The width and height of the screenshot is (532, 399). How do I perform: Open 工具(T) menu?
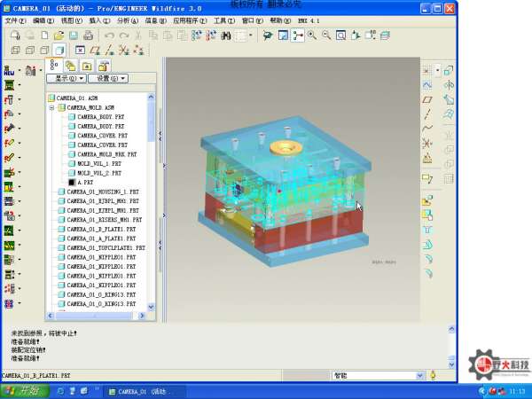click(224, 20)
